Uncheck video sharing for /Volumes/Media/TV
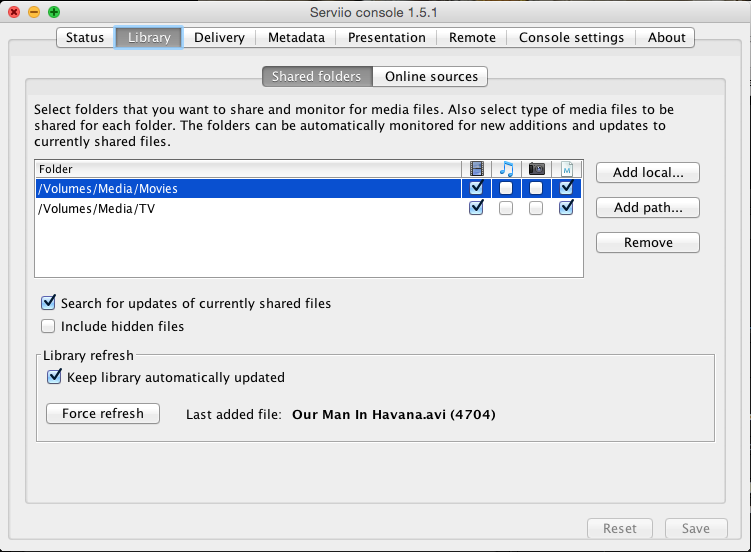Viewport: 751px width, 552px height. click(476, 208)
